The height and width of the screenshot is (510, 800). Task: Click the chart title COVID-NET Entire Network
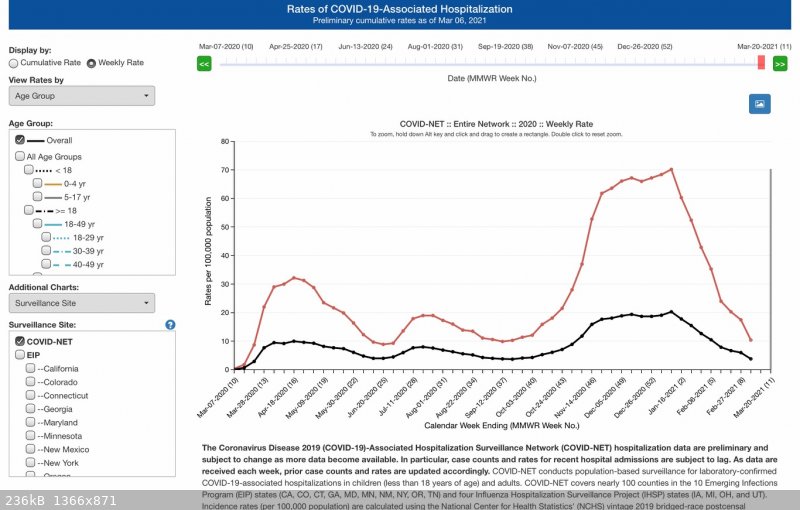496,124
